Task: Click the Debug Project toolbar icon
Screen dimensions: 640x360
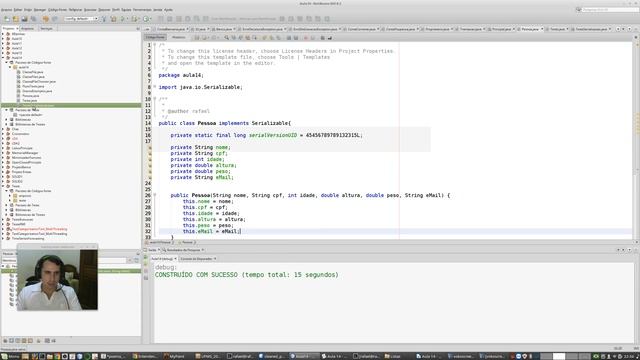Action: click(x=135, y=19)
